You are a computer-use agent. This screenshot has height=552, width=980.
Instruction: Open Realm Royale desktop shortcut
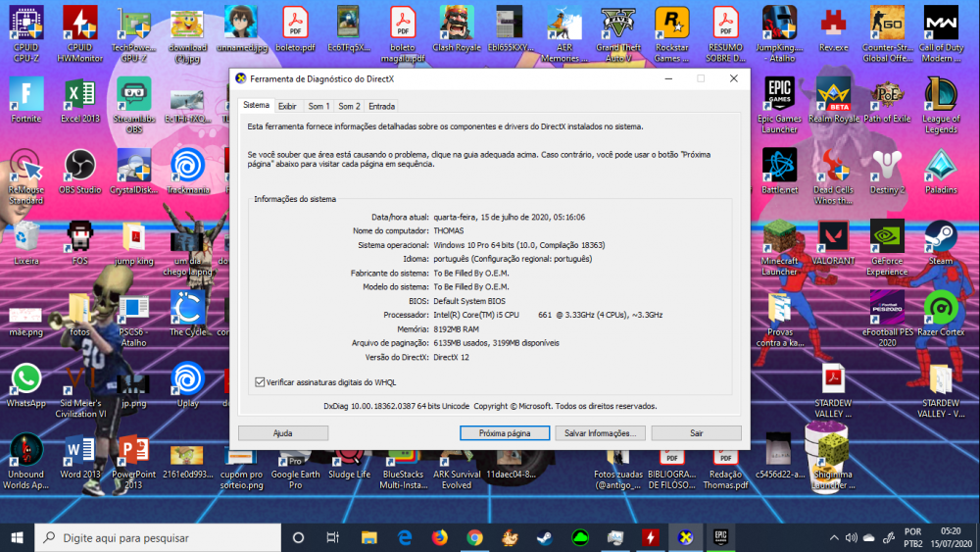(x=833, y=100)
